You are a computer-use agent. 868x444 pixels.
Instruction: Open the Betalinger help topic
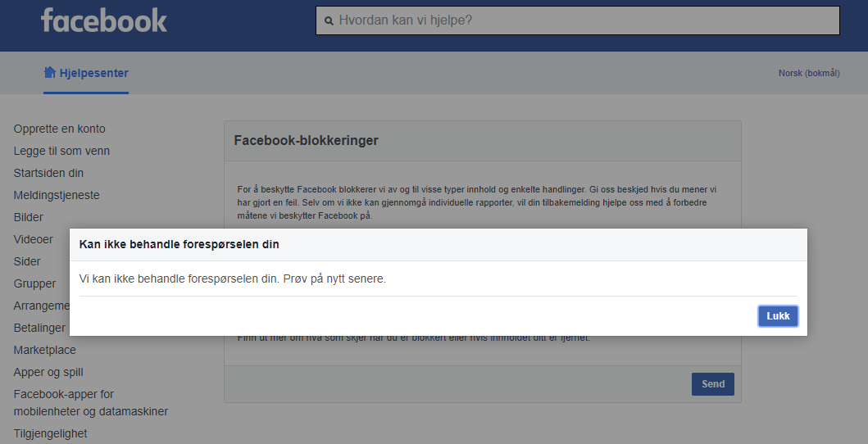(x=39, y=328)
